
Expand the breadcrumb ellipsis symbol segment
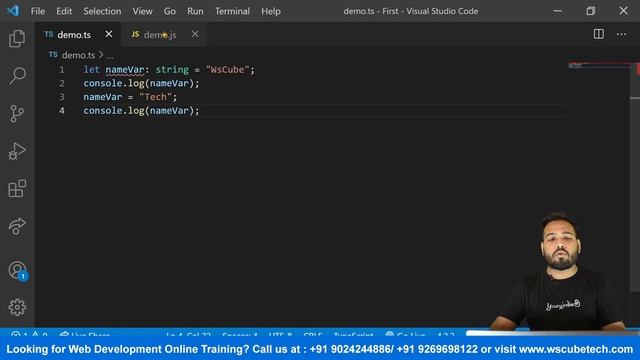pyautogui.click(x=110, y=56)
